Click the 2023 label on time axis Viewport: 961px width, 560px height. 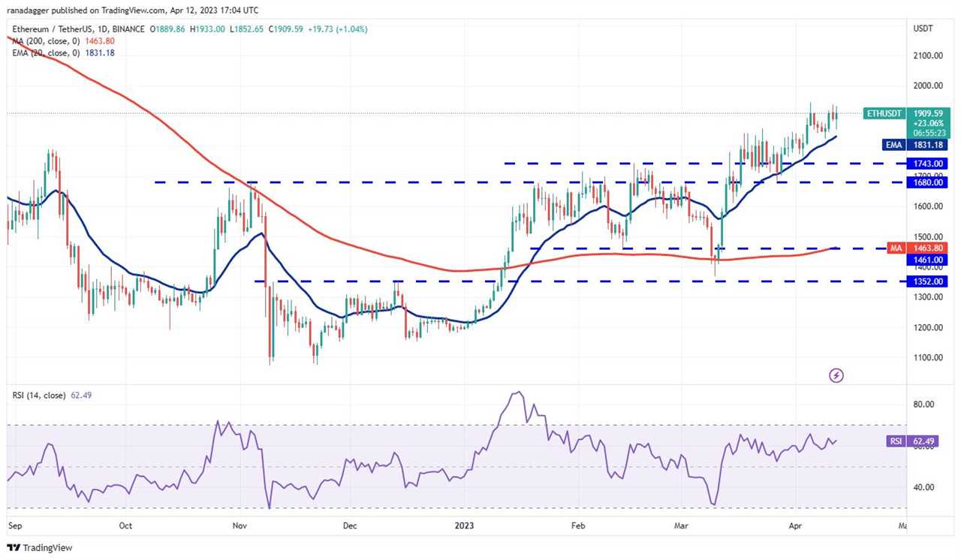pyautogui.click(x=464, y=526)
